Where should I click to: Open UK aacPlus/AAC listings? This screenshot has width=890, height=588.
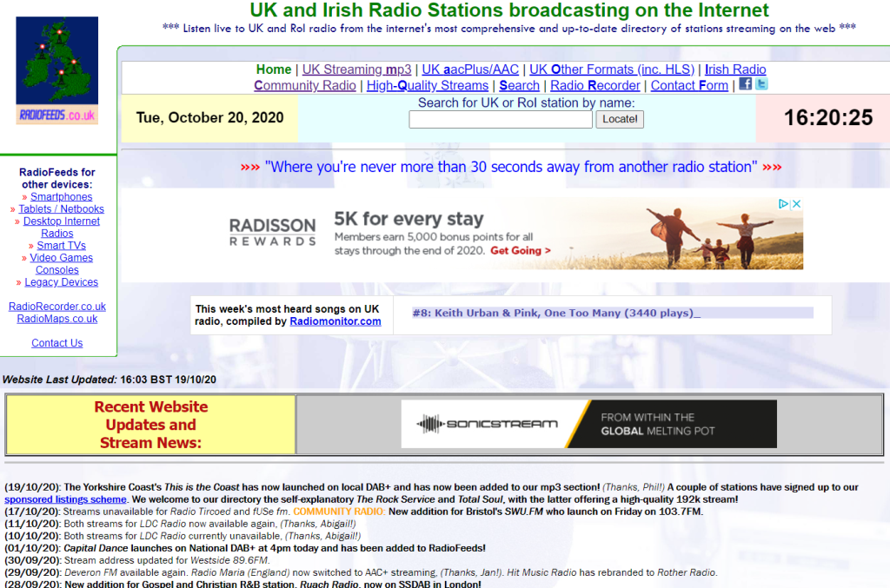(x=470, y=69)
